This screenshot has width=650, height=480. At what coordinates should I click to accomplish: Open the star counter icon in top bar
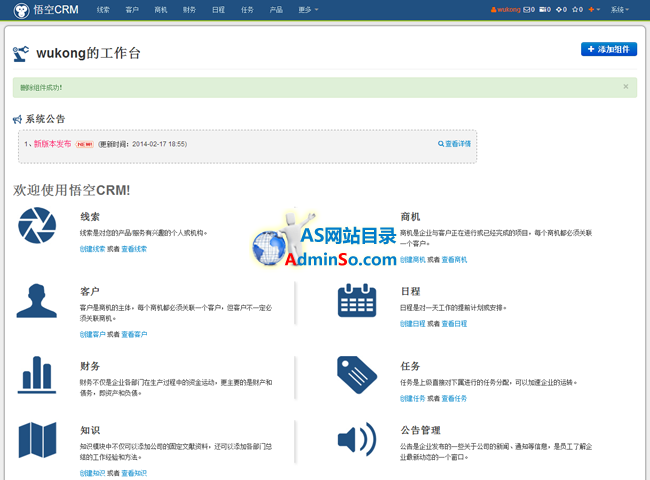577,10
